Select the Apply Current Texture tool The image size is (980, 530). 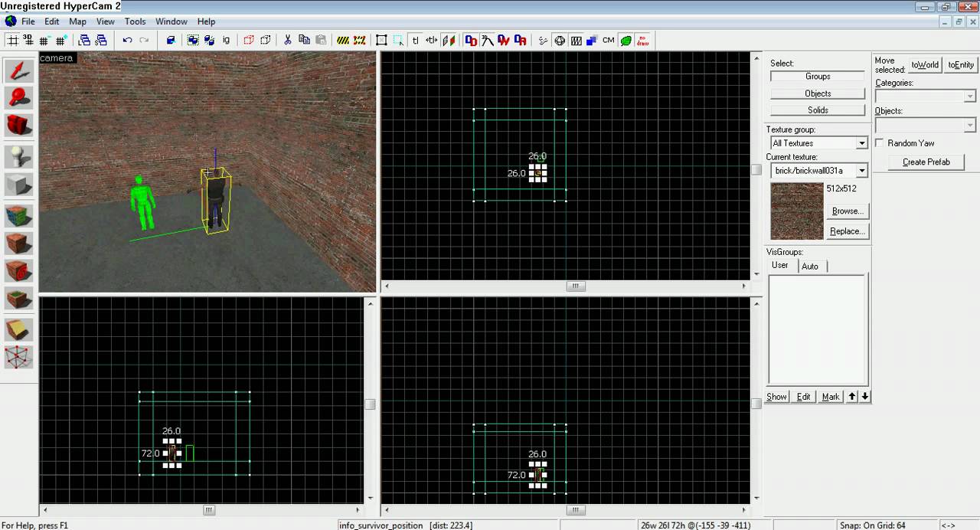point(19,243)
